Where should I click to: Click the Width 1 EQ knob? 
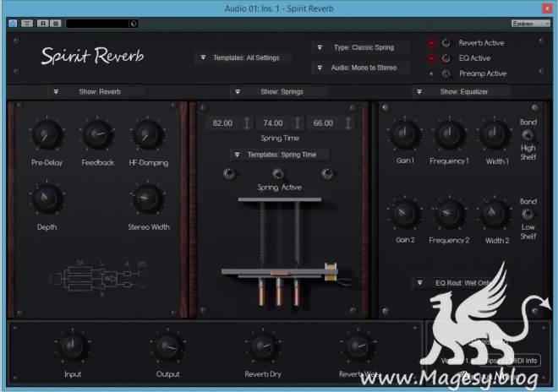495,134
